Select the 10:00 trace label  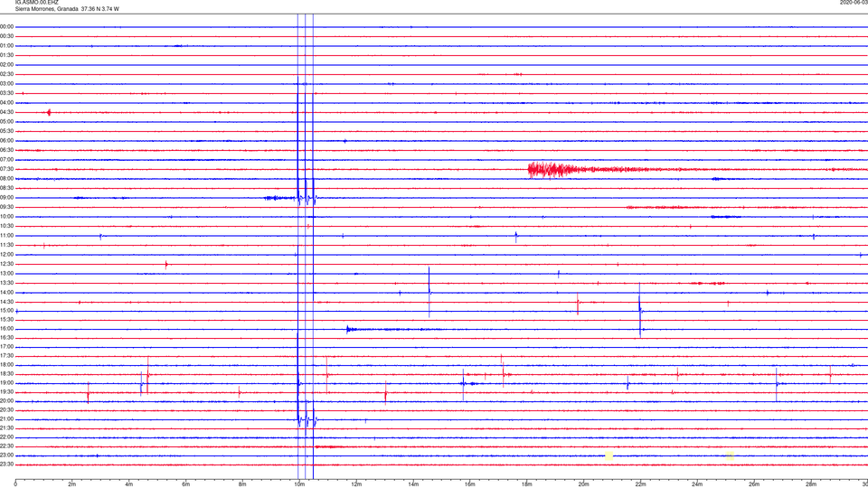pyautogui.click(x=7, y=216)
